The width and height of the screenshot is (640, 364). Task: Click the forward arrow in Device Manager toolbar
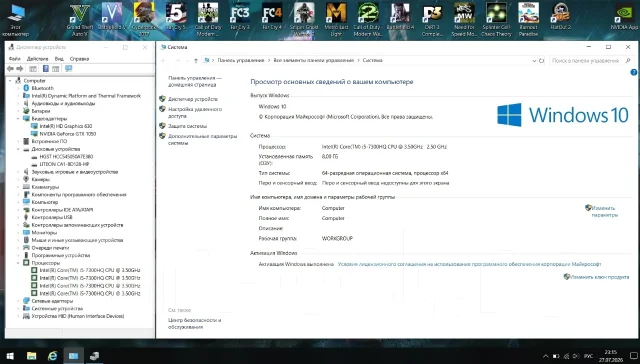(20, 69)
